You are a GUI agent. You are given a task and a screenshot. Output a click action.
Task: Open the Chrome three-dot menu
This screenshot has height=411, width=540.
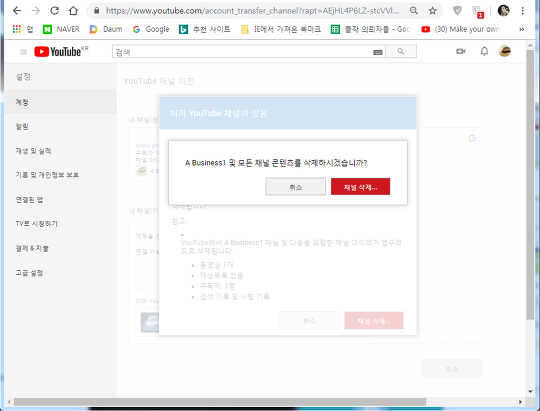pyautogui.click(x=522, y=11)
